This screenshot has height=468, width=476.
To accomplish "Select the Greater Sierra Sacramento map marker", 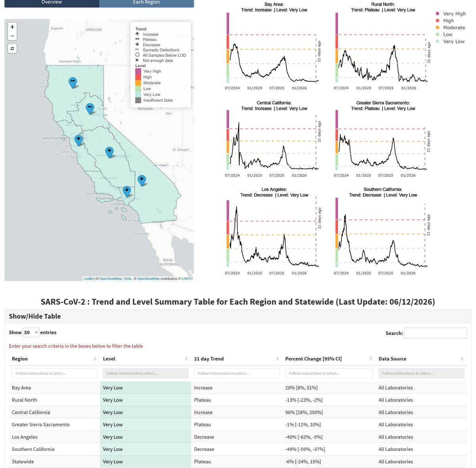I will (90, 108).
